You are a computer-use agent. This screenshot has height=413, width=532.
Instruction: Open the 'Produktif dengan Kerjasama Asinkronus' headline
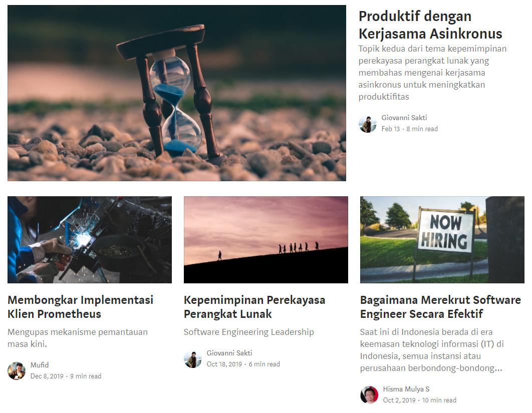430,25
